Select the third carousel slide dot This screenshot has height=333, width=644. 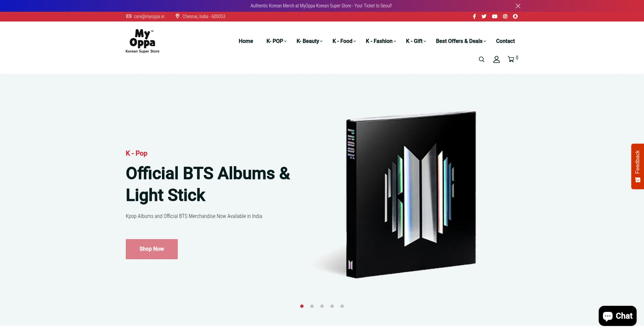[322, 306]
